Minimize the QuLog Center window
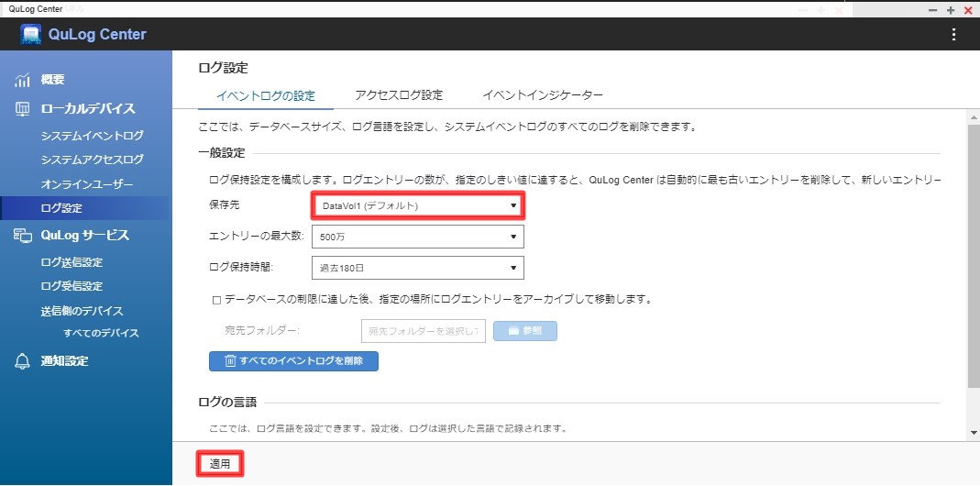The width and height of the screenshot is (980, 486). coord(932,10)
